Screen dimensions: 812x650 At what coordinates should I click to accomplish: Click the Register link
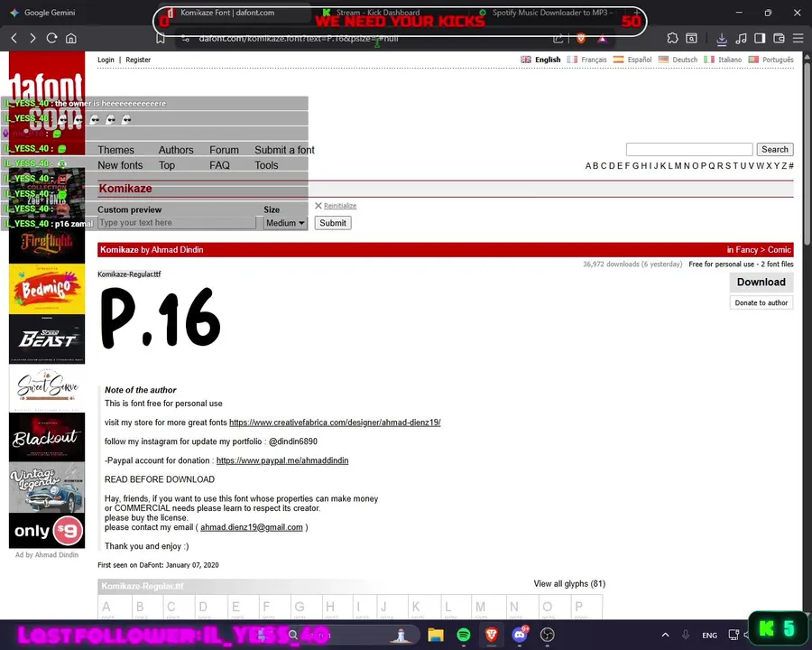coord(138,60)
